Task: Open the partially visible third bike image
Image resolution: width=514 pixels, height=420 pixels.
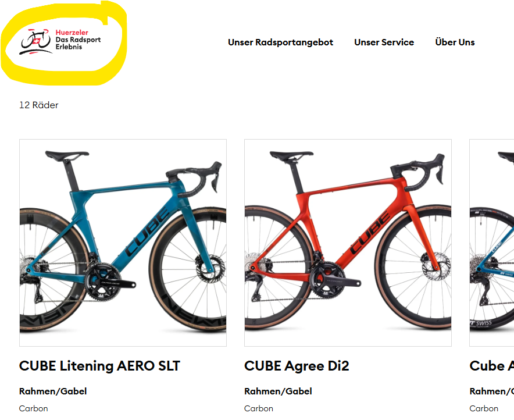Action: pos(492,243)
